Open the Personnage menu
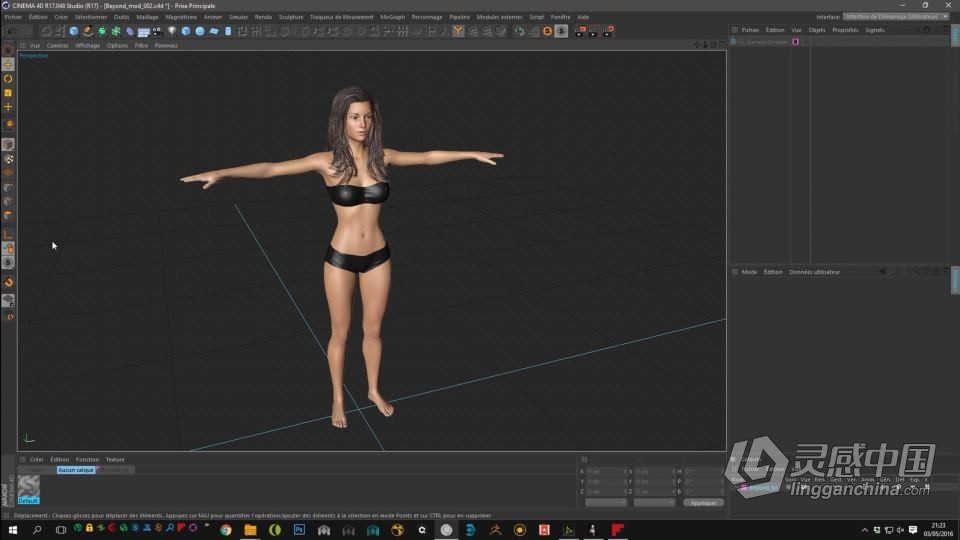Screen dimensions: 960x540 point(427,17)
